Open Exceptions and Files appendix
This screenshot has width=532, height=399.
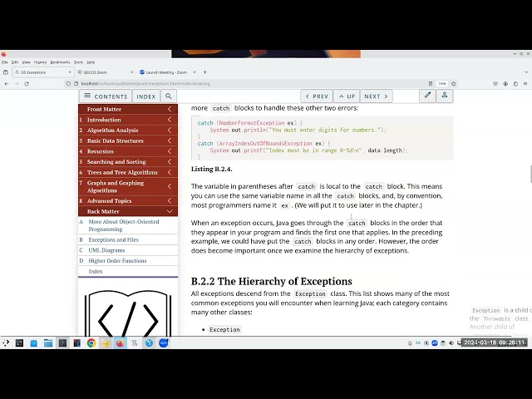tap(113, 240)
